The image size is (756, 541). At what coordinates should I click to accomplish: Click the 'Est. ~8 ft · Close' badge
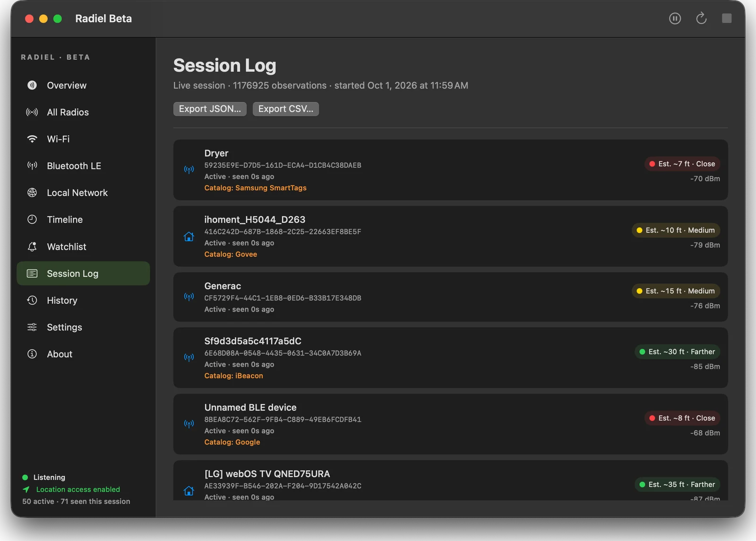click(x=682, y=418)
